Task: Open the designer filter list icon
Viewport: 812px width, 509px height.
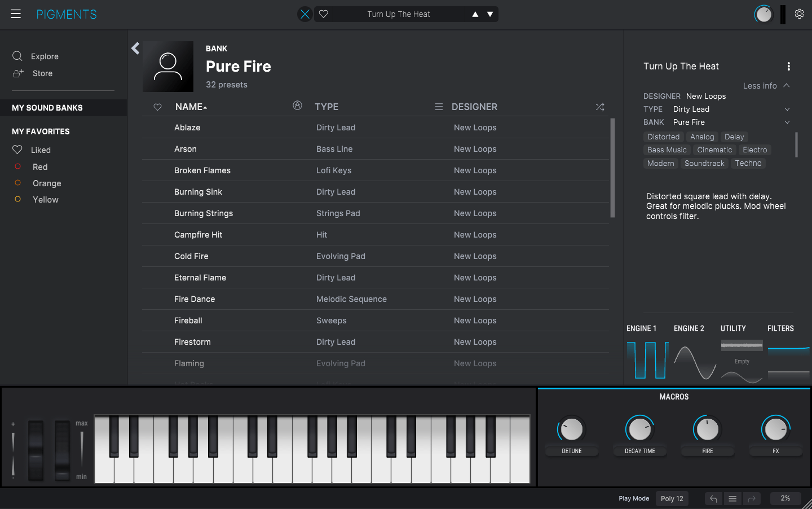Action: [439, 106]
